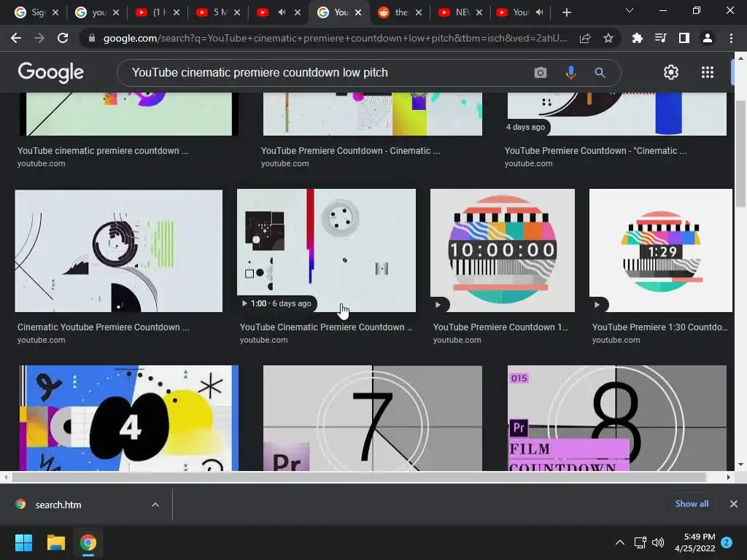Close the Reddit tab

(418, 12)
